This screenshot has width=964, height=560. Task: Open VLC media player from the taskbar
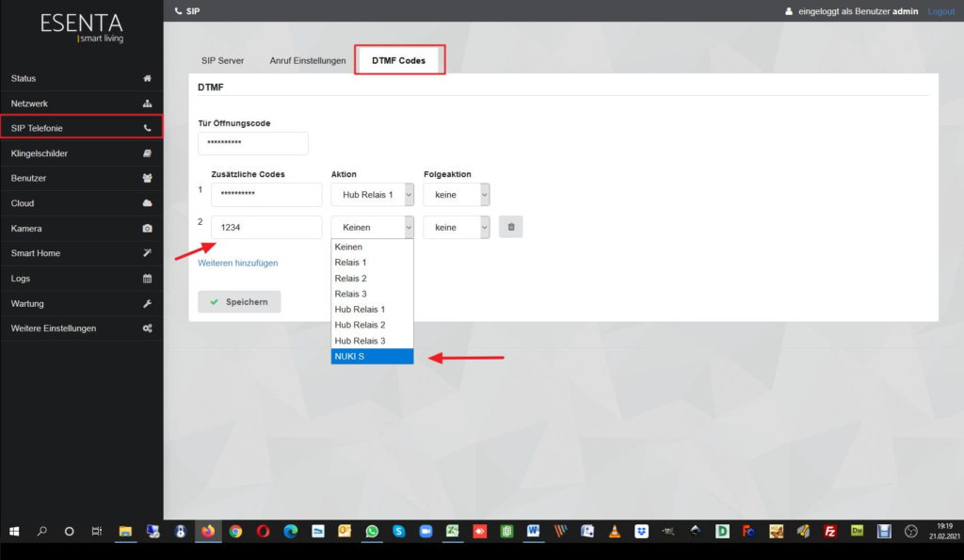[x=614, y=531]
